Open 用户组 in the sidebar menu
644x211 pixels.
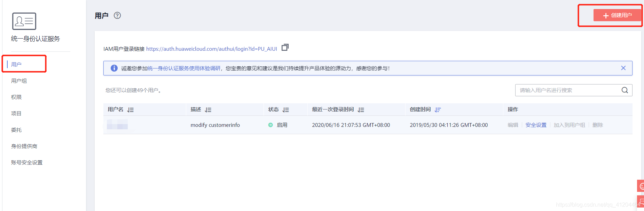pyautogui.click(x=19, y=81)
